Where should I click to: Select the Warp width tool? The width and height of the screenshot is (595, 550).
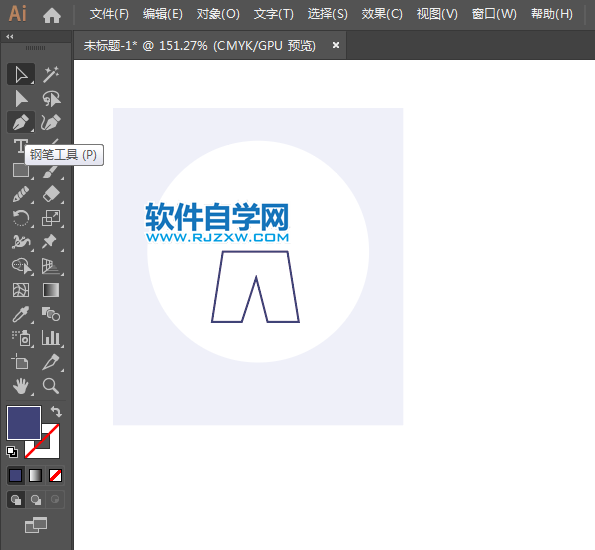pos(21,242)
